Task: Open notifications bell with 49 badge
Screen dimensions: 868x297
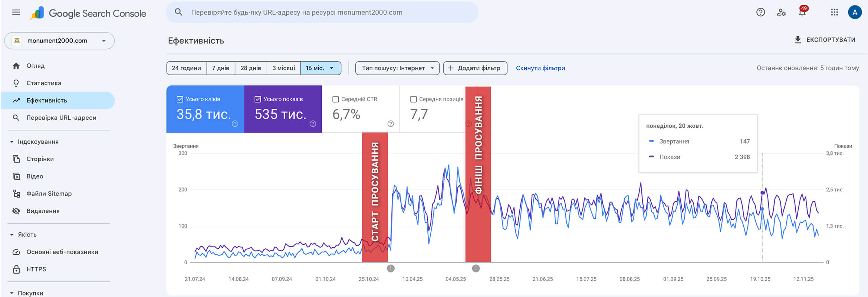Action: 802,12
